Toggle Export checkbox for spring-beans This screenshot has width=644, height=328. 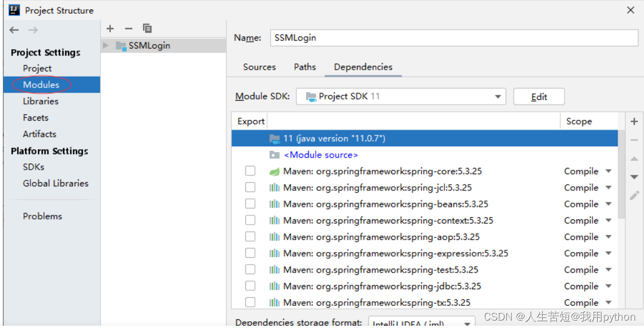point(250,203)
